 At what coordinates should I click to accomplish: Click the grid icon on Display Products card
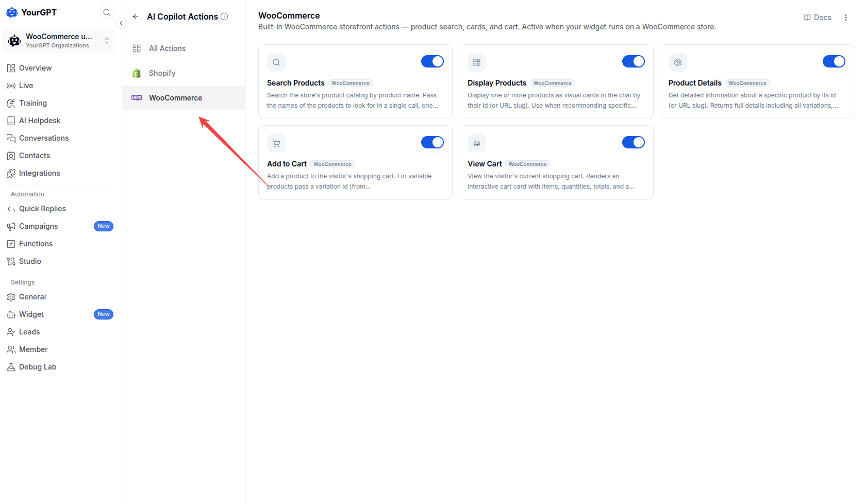[x=477, y=62]
